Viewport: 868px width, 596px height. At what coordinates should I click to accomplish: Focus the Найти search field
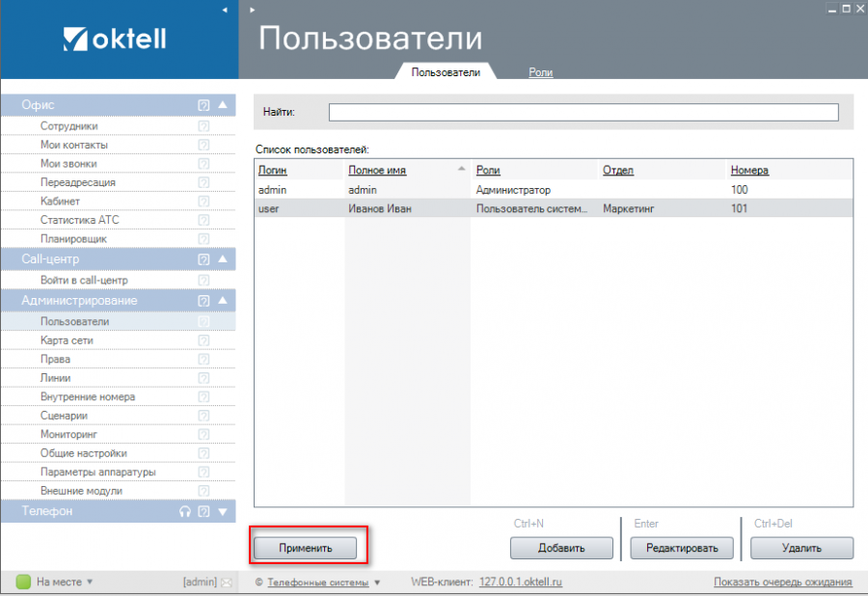pos(583,112)
